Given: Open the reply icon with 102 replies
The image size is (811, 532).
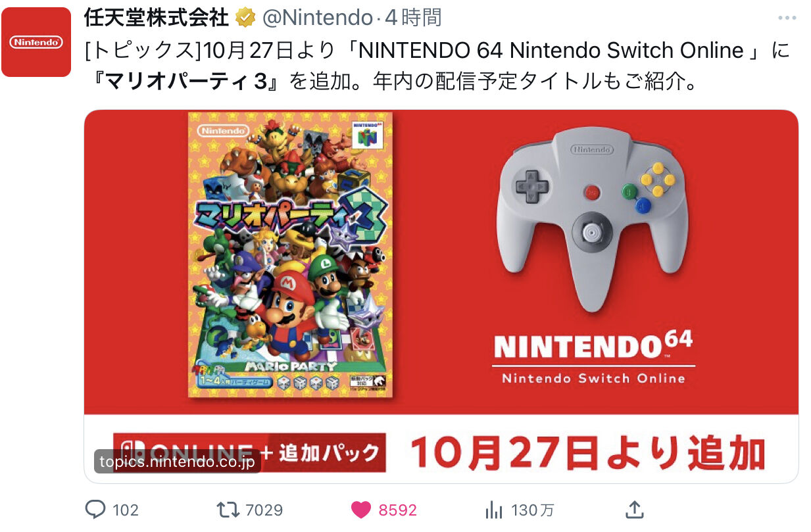Looking at the screenshot, I should tap(96, 509).
